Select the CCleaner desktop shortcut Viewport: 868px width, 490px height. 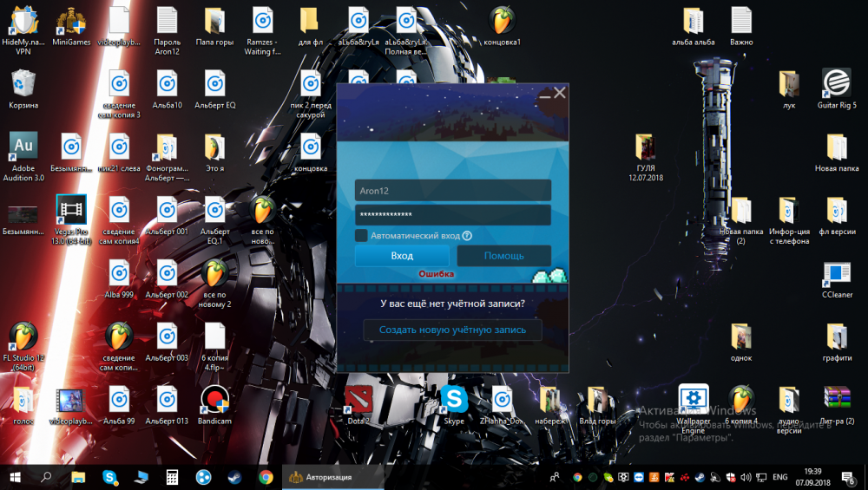tap(836, 277)
